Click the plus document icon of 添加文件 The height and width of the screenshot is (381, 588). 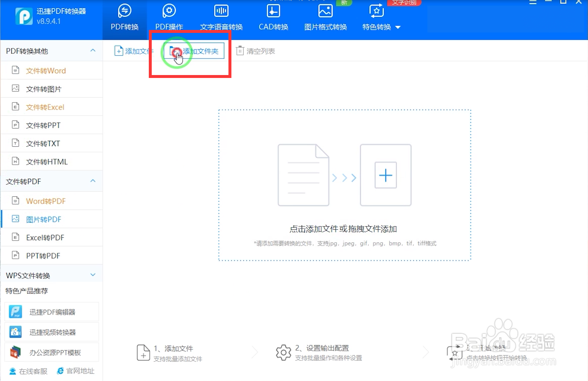(119, 51)
